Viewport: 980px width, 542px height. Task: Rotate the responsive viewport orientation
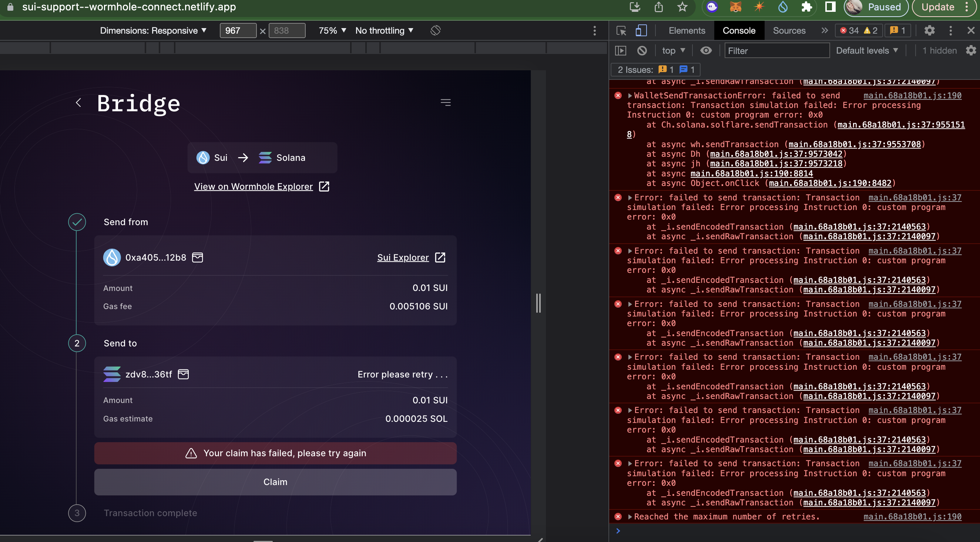435,30
